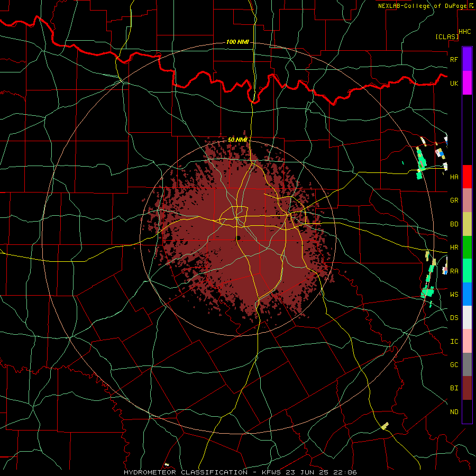Click the RF purple legend swatch
476x476 pixels.
coord(467,59)
